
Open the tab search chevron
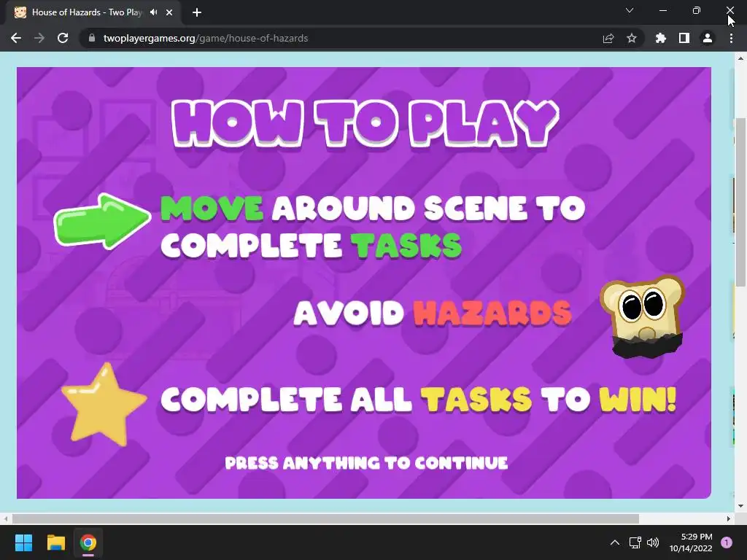(630, 10)
